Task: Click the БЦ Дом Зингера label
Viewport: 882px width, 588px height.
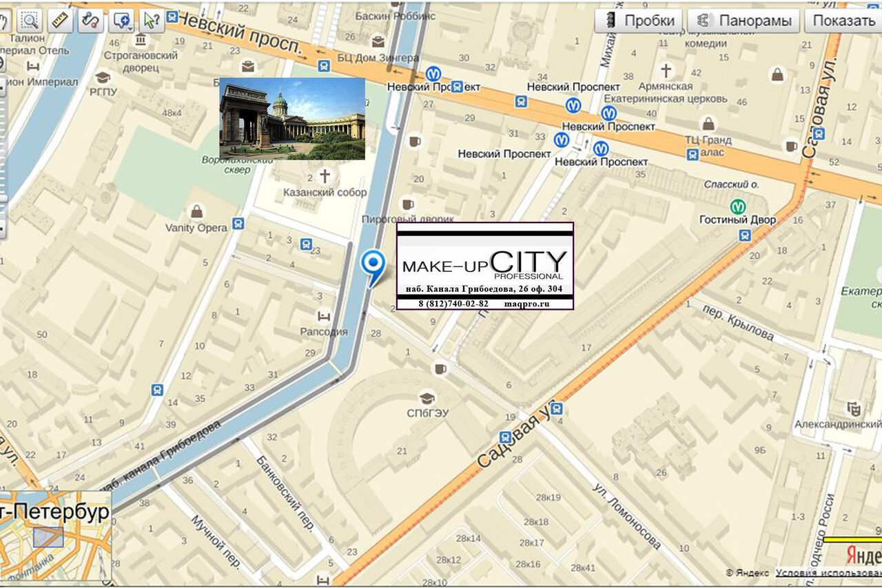Action: tap(378, 58)
